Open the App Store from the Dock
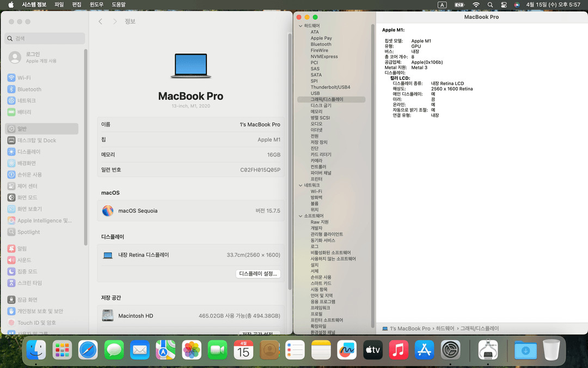 point(425,350)
